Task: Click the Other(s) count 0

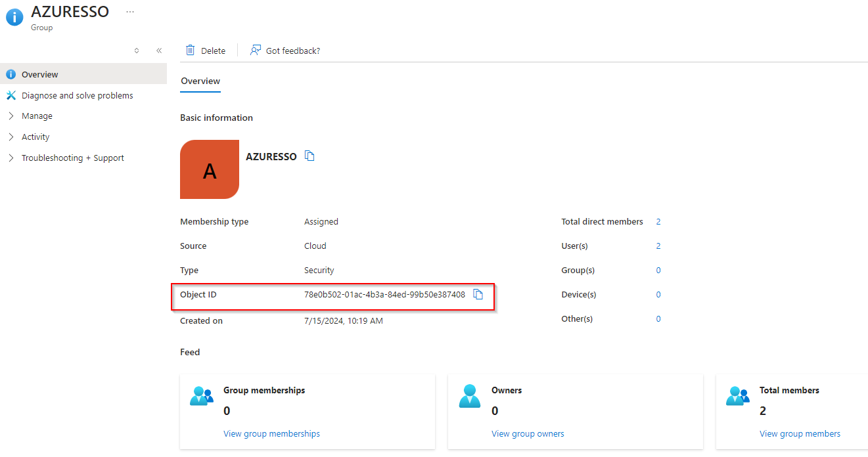Action: (x=658, y=319)
